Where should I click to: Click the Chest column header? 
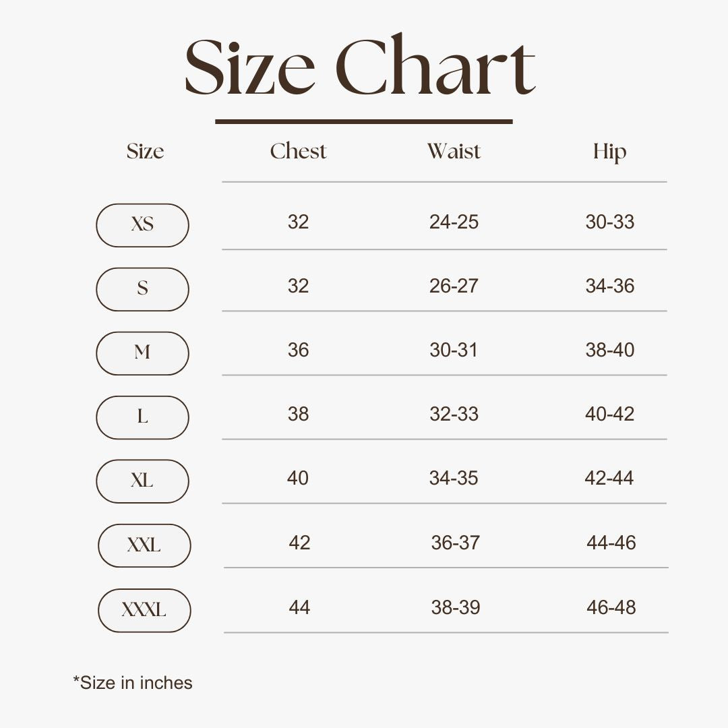(x=298, y=152)
